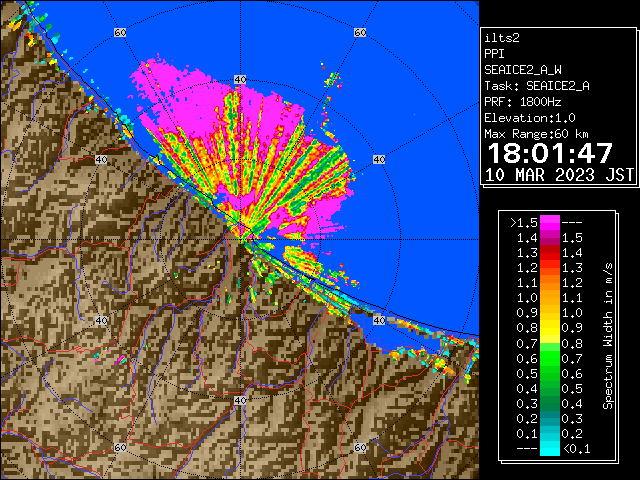
Task: Click the vertical 'Spectrum Width in m/s' legend title
Action: point(608,336)
